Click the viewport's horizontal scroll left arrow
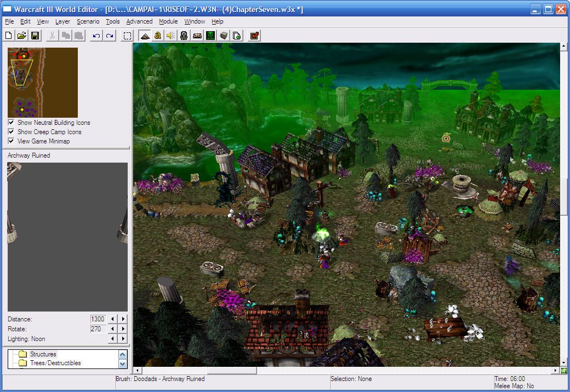Screen dimensions: 570x392 137,371
